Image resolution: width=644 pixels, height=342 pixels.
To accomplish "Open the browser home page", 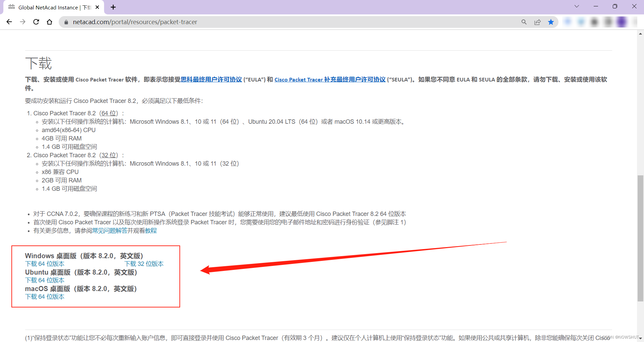I will coord(50,22).
